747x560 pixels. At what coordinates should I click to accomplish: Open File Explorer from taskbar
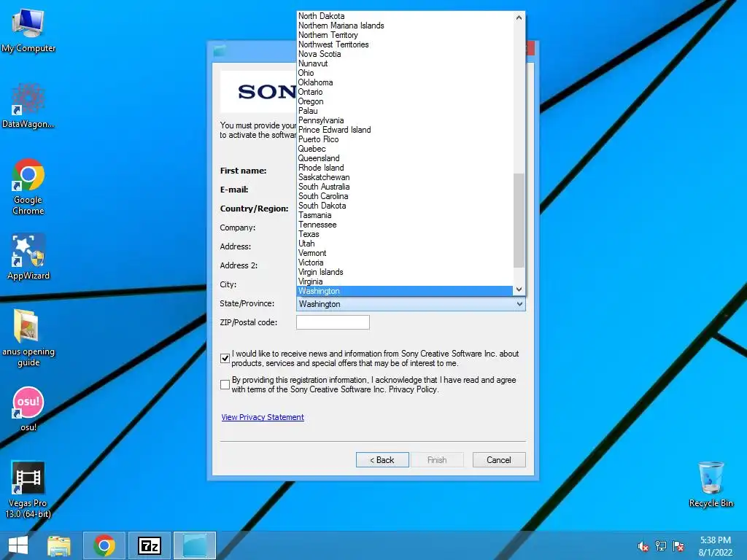(x=59, y=545)
